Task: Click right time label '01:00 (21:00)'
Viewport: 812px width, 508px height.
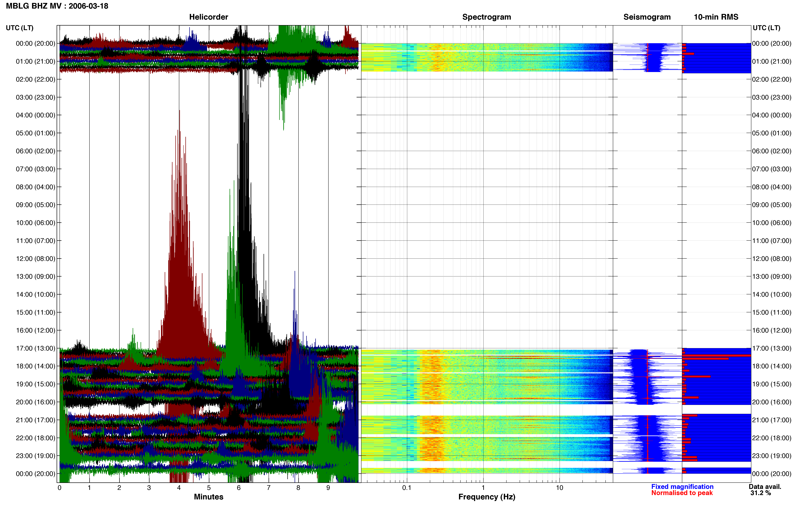Action: [772, 61]
